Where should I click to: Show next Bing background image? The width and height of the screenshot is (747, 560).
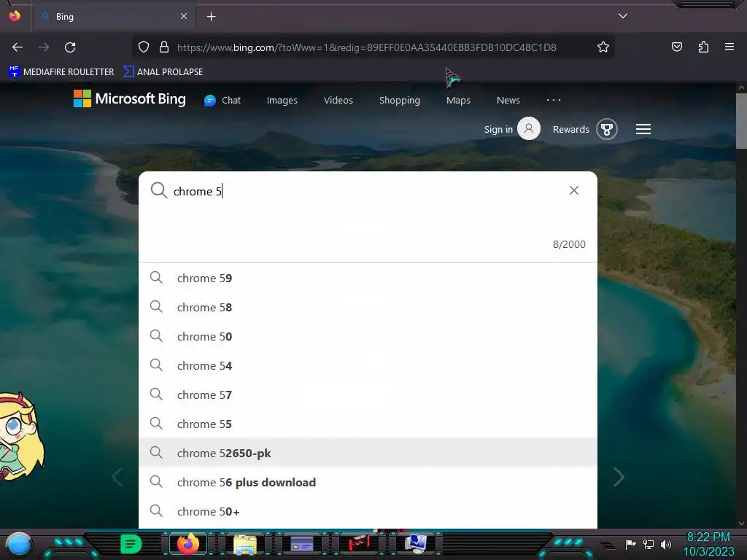(619, 477)
